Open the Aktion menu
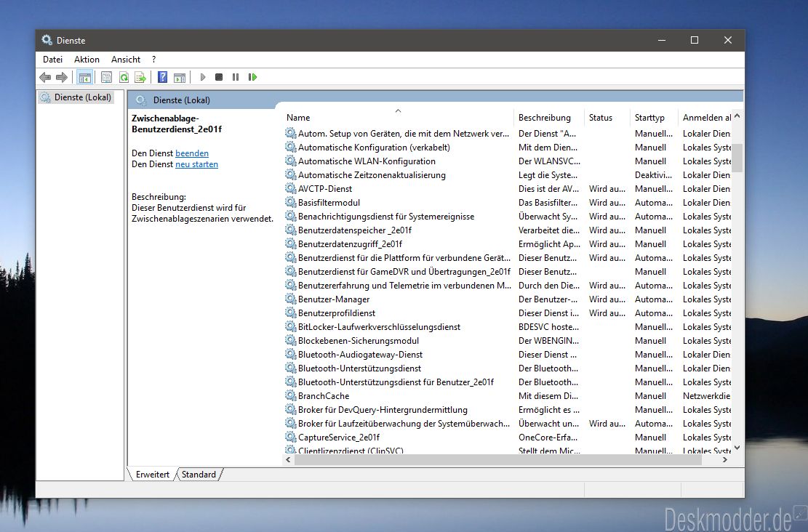This screenshot has height=532, width=808. click(x=87, y=60)
